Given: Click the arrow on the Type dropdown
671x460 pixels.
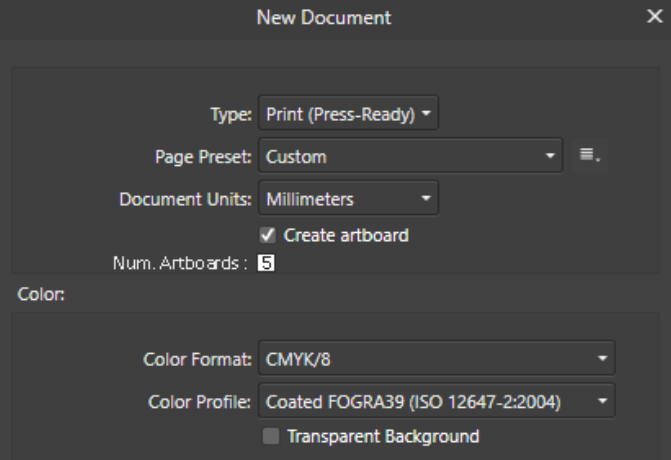Looking at the screenshot, I should [426, 113].
